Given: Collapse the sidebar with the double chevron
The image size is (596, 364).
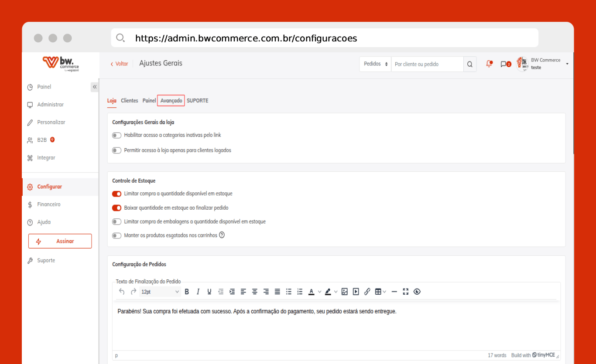Looking at the screenshot, I should tap(95, 87).
